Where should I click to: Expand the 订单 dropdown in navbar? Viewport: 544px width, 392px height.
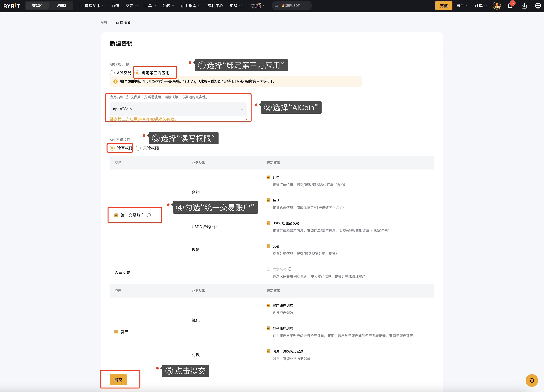tap(481, 6)
